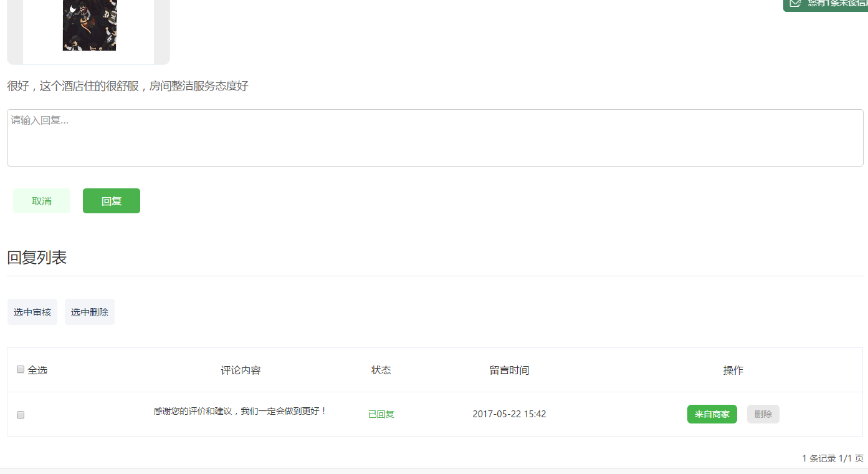Viewport: 868px width, 474px height.
Task: Submit with the green 回复 button
Action: tap(112, 201)
